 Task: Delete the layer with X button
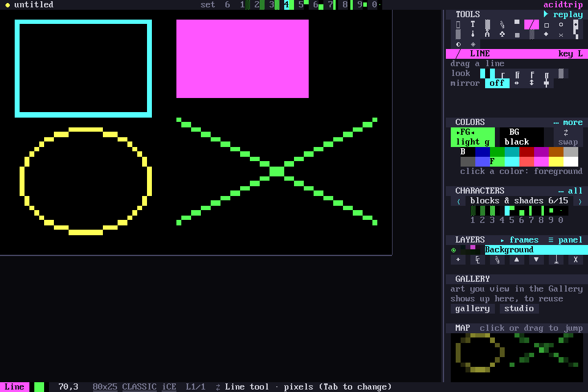[x=576, y=260]
